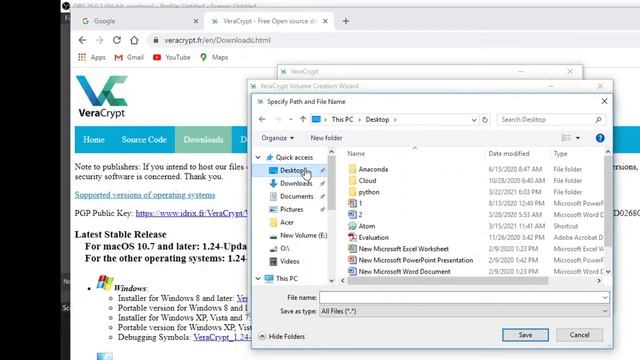
Task: Select Pictures in navigation pane
Action: (x=291, y=209)
